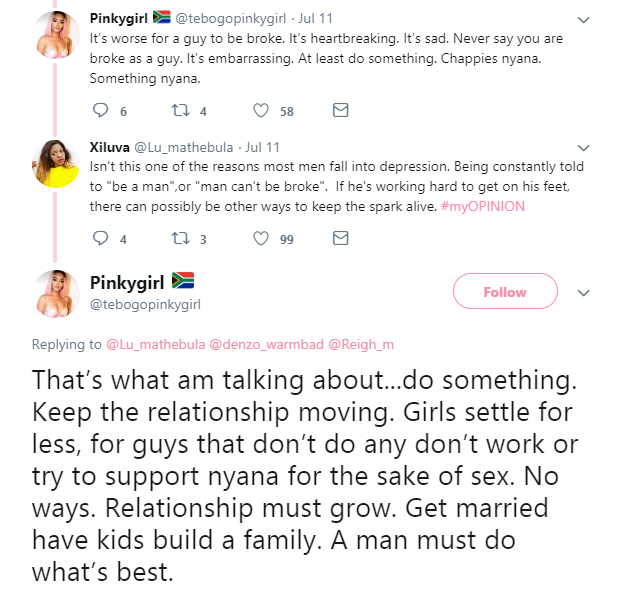This screenshot has width=629, height=592.
Task: Like Pinkygirl's tweet with 58 likes
Action: click(261, 110)
